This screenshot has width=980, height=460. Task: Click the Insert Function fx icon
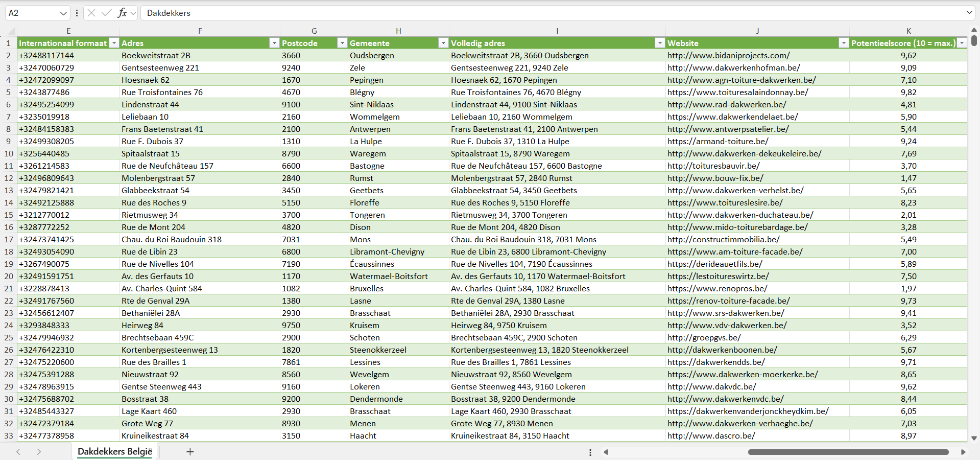tap(122, 13)
